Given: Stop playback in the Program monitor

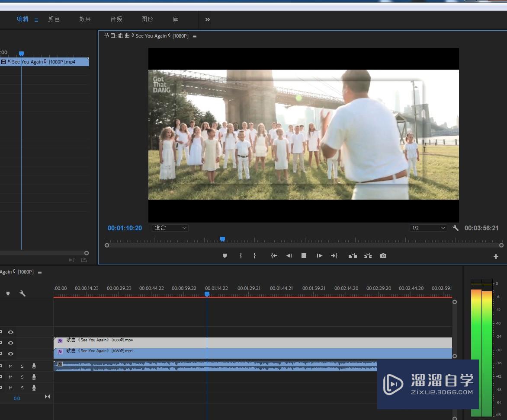Looking at the screenshot, I should [304, 255].
